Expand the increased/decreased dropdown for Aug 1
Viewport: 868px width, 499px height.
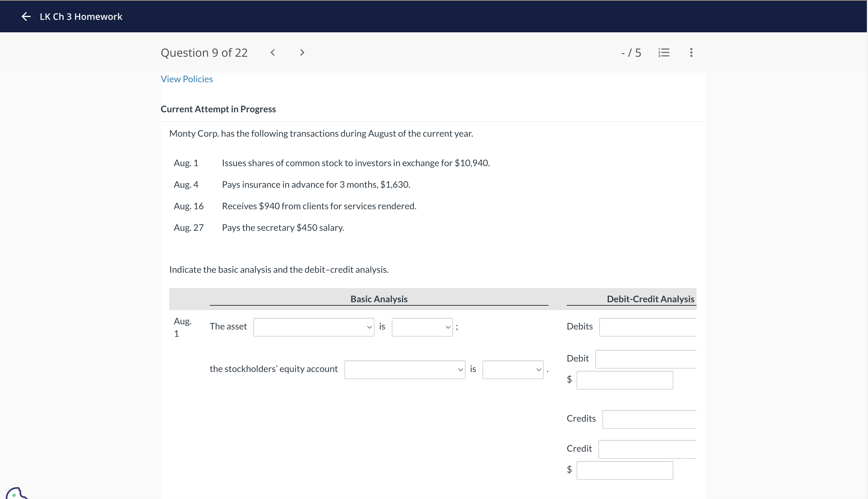(422, 326)
